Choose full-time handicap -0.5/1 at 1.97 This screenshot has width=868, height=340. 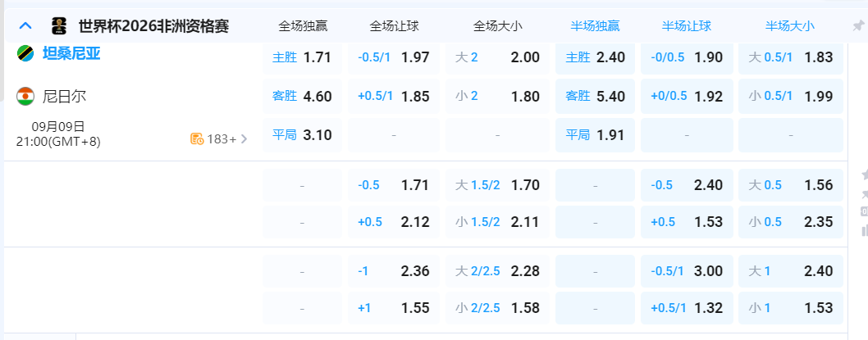click(x=394, y=57)
